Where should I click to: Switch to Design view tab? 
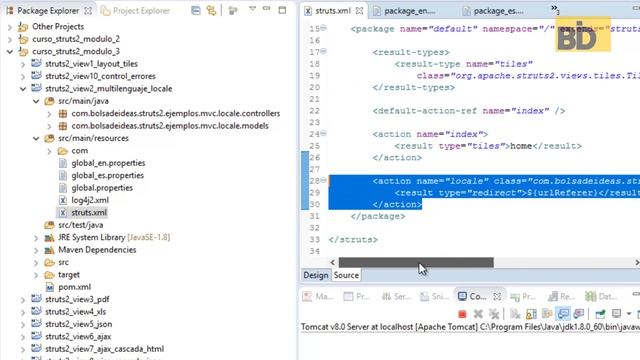pyautogui.click(x=316, y=275)
